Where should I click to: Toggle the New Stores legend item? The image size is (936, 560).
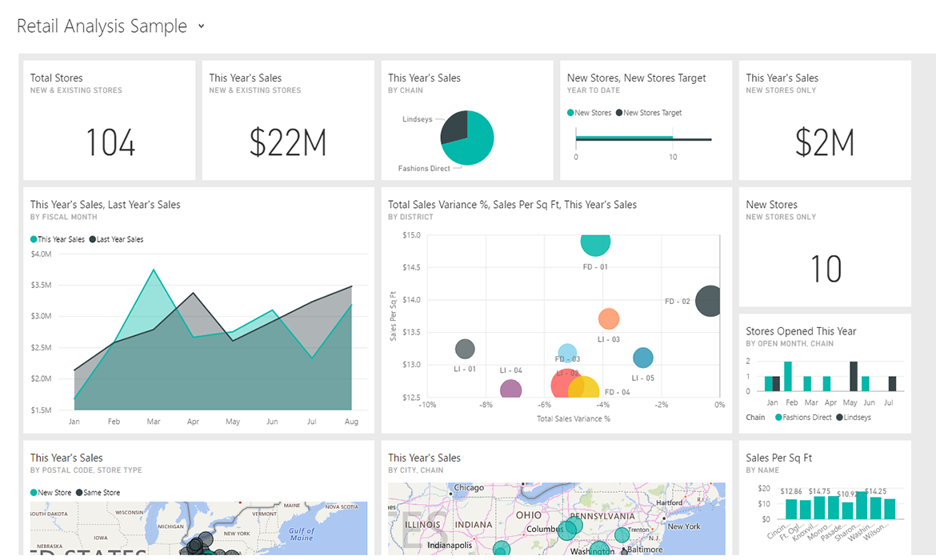(590, 112)
